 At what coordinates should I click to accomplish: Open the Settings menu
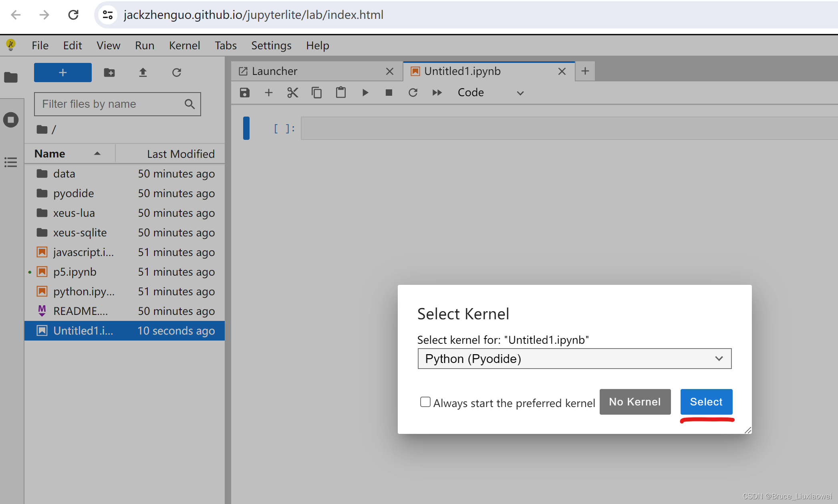point(271,45)
